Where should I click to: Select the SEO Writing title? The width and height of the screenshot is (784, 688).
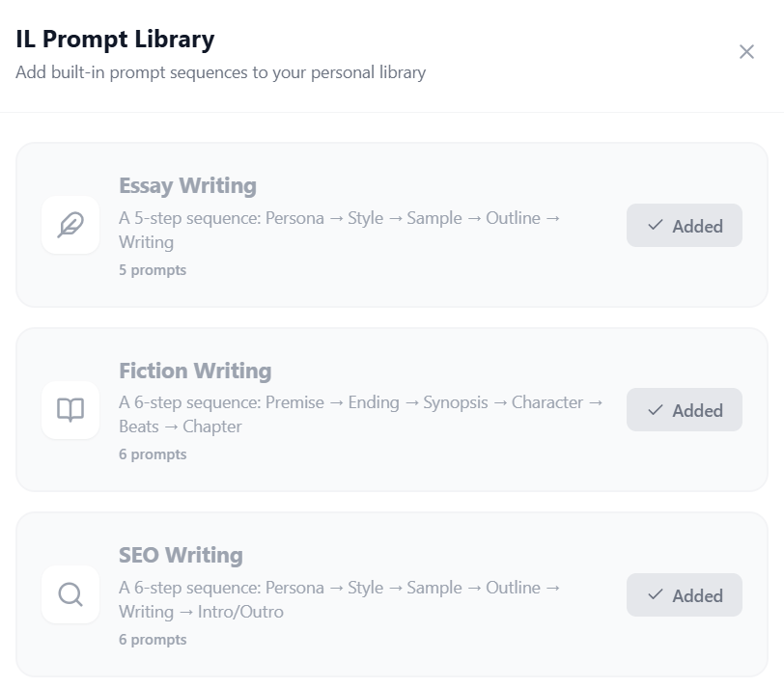point(181,555)
